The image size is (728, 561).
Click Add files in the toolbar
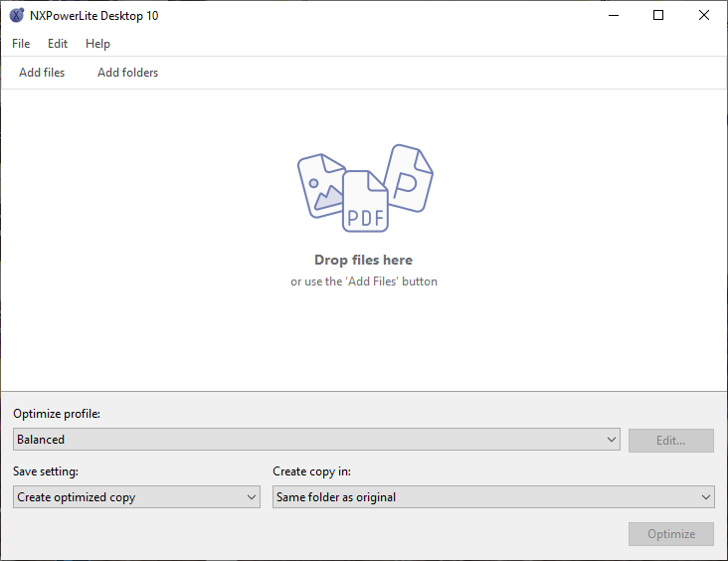42,73
